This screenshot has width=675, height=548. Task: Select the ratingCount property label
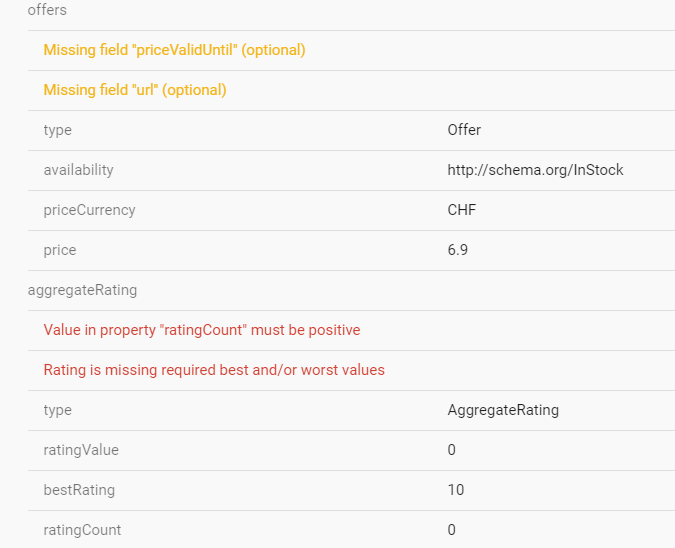(82, 530)
